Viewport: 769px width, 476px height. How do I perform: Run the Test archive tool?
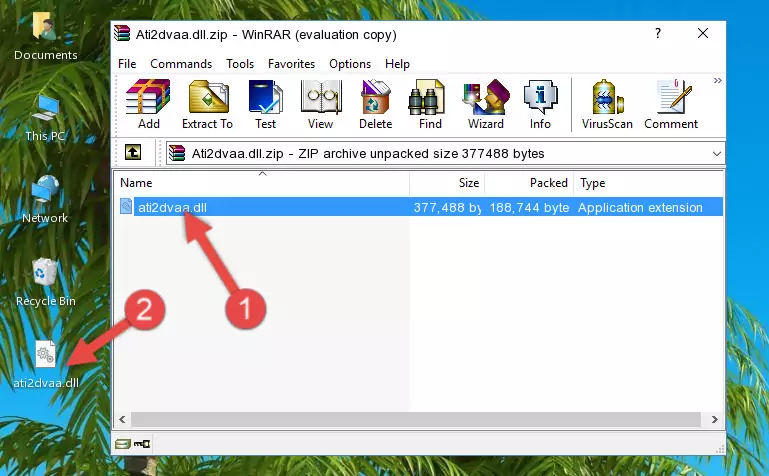(x=265, y=104)
